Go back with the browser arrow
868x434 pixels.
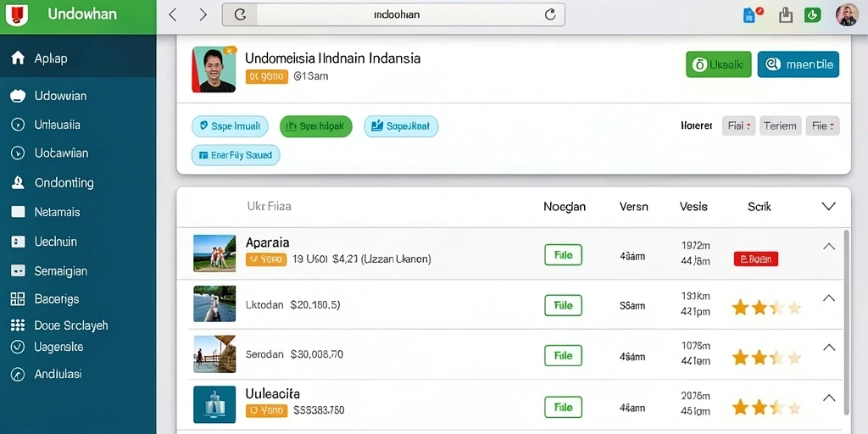(x=173, y=15)
